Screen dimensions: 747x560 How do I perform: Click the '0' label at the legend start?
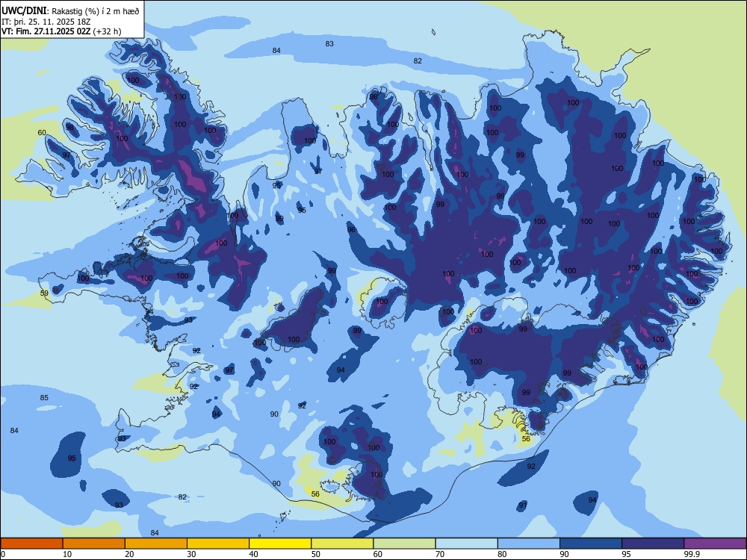tap(3, 554)
